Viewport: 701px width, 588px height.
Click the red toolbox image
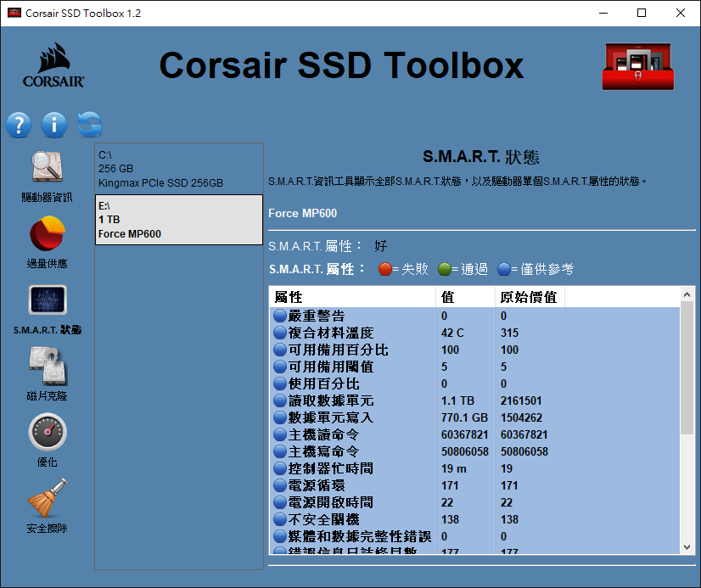(x=638, y=66)
